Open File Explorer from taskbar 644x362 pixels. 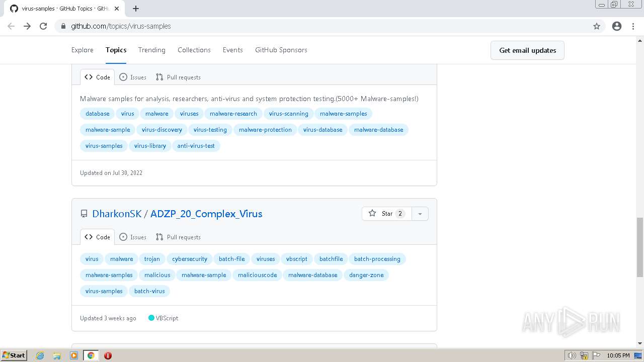pos(57,355)
